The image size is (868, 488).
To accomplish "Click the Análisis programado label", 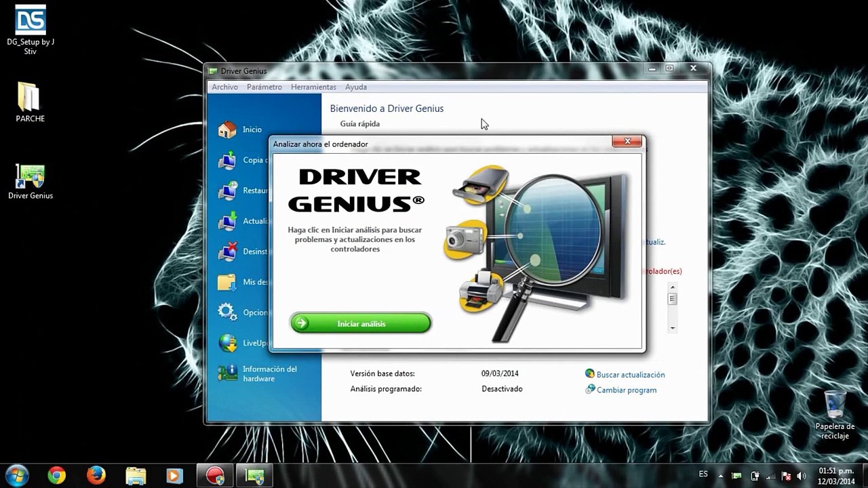I will click(386, 389).
